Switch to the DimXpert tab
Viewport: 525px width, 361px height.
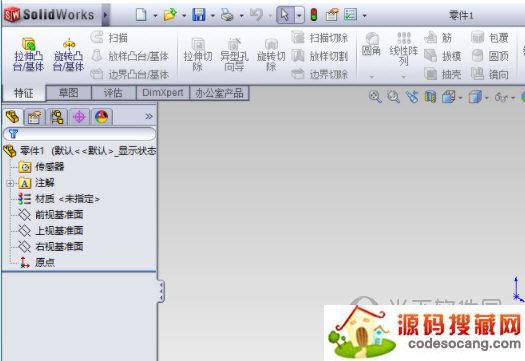coord(163,93)
